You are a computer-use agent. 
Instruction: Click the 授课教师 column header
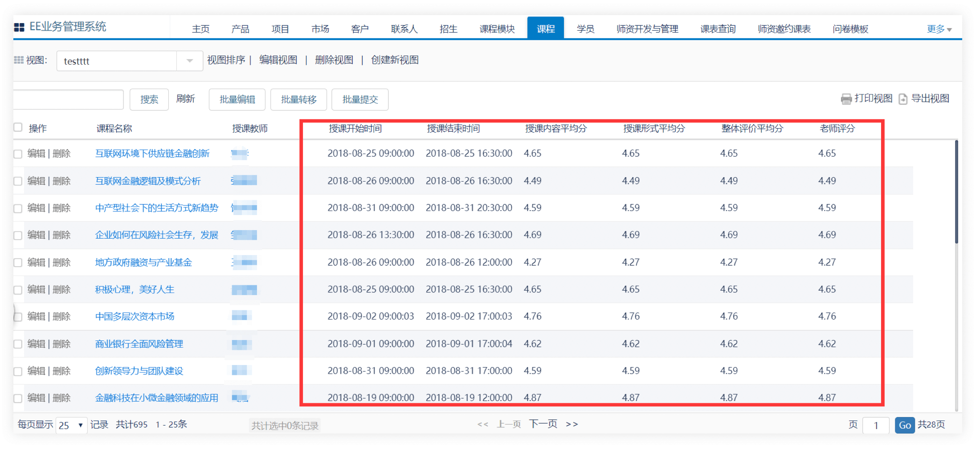(250, 129)
